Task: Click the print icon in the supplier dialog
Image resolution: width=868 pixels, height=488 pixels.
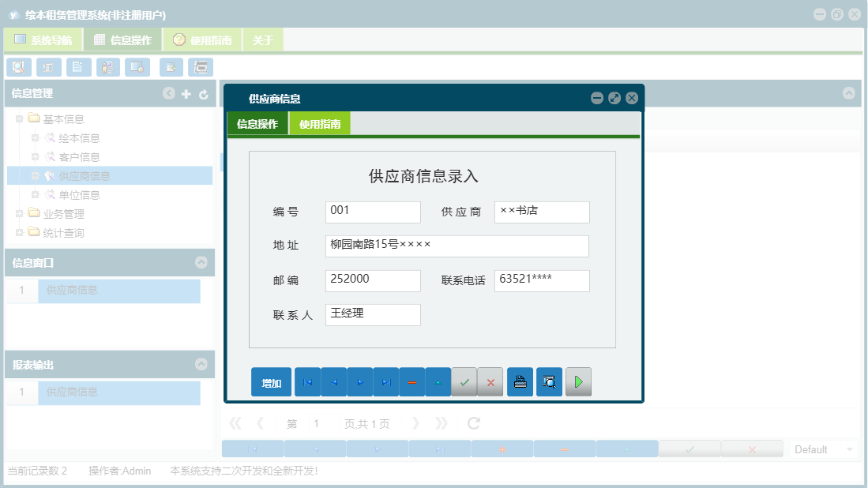Action: tap(520, 381)
